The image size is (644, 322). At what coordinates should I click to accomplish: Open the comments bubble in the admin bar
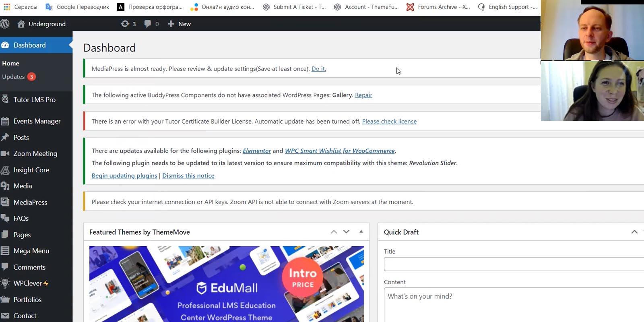[151, 24]
